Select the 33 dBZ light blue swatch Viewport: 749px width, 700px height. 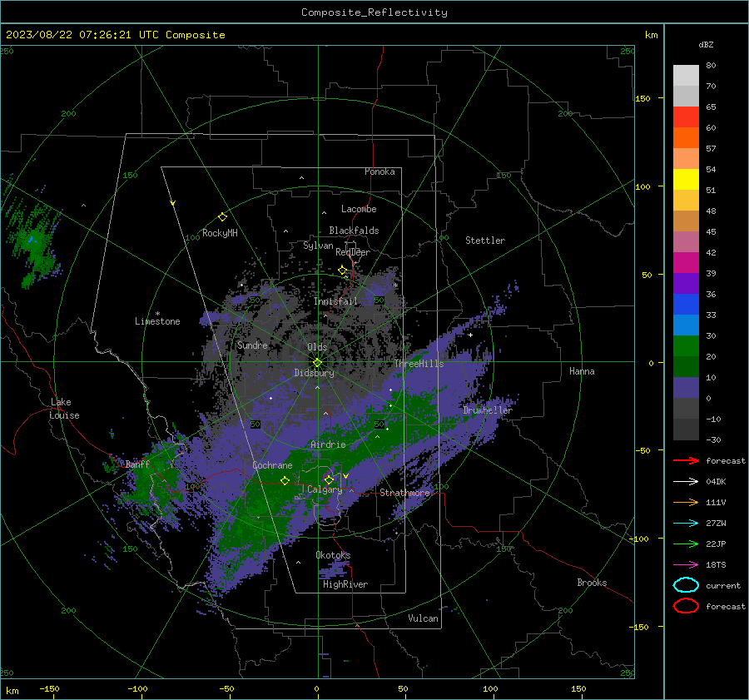[686, 325]
